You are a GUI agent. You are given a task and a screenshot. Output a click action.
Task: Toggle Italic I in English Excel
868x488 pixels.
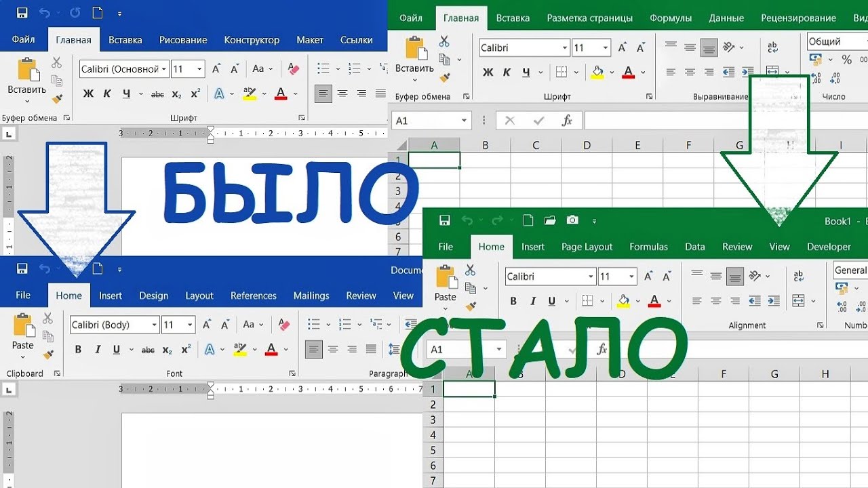coord(532,301)
